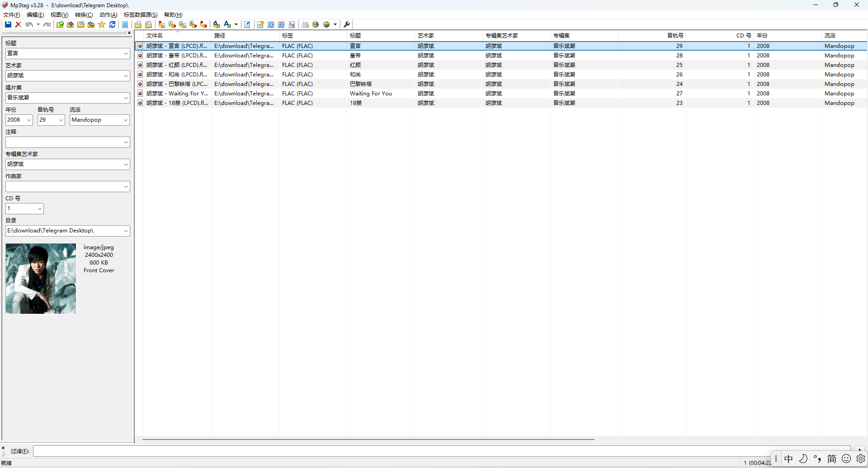Click the CD 号 field showing 1
This screenshot has width=868, height=468.
24,208
